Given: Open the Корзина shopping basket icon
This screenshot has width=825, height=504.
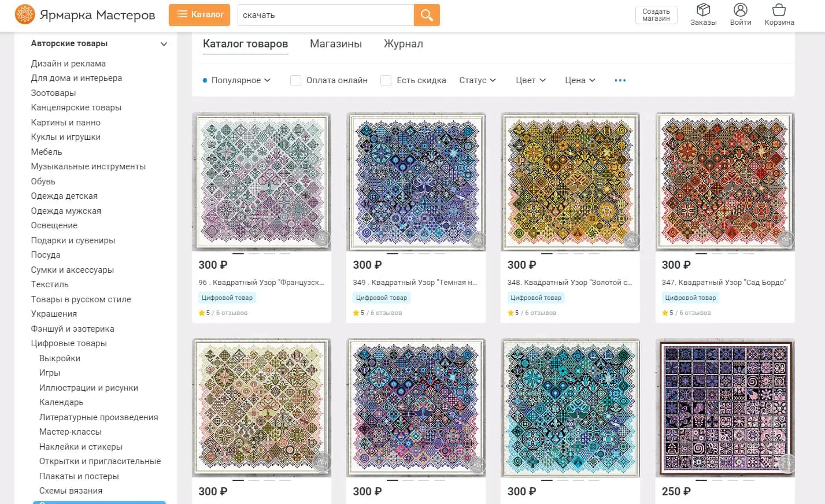Looking at the screenshot, I should coord(779,10).
